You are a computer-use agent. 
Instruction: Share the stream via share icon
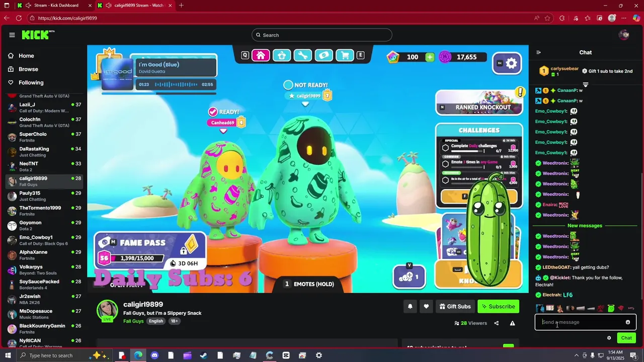click(x=497, y=323)
